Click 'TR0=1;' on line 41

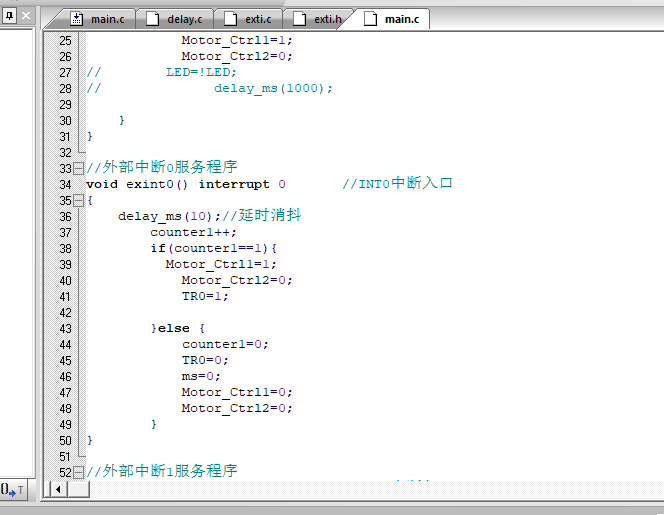(x=205, y=296)
